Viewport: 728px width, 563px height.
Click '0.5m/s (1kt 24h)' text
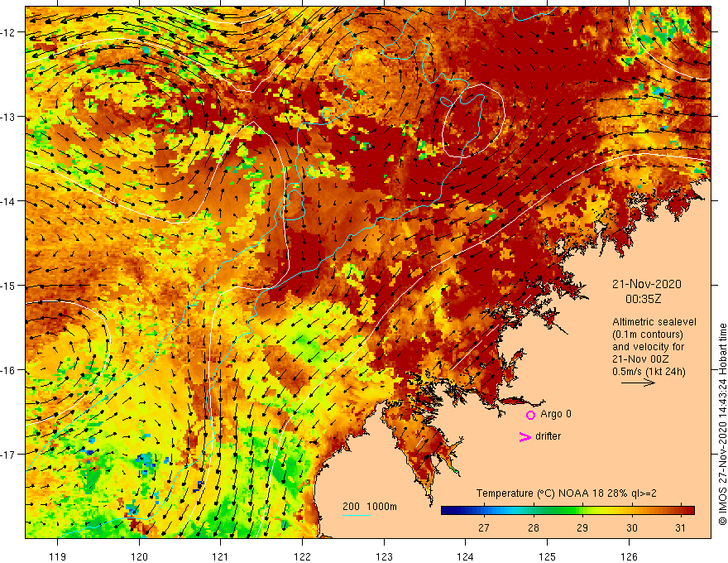[x=649, y=372]
